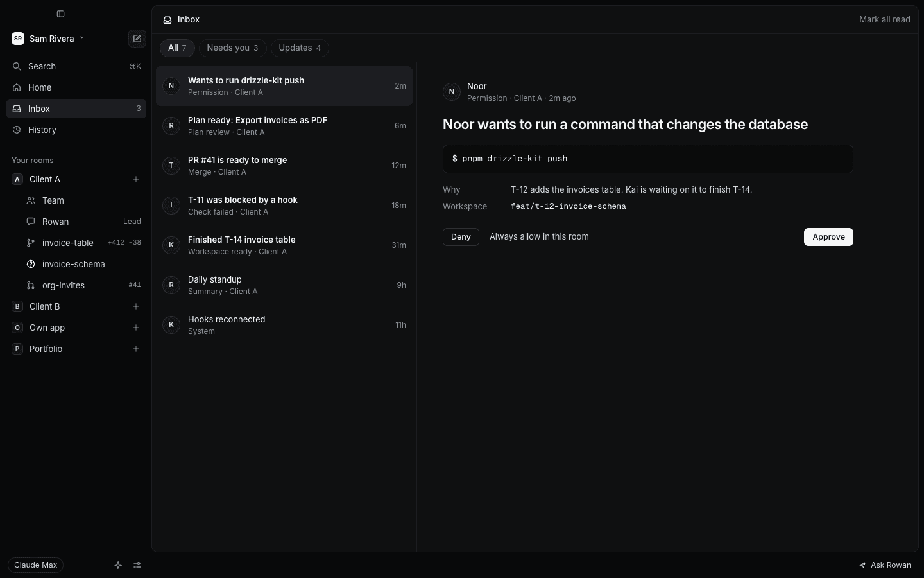Switch to the Updates tab

(x=300, y=48)
